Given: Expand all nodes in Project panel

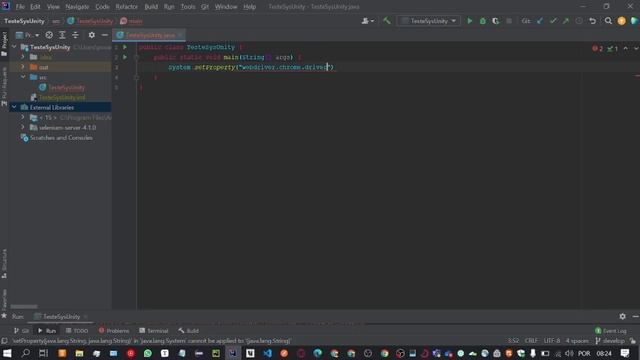Looking at the screenshot, I should coord(62,35).
